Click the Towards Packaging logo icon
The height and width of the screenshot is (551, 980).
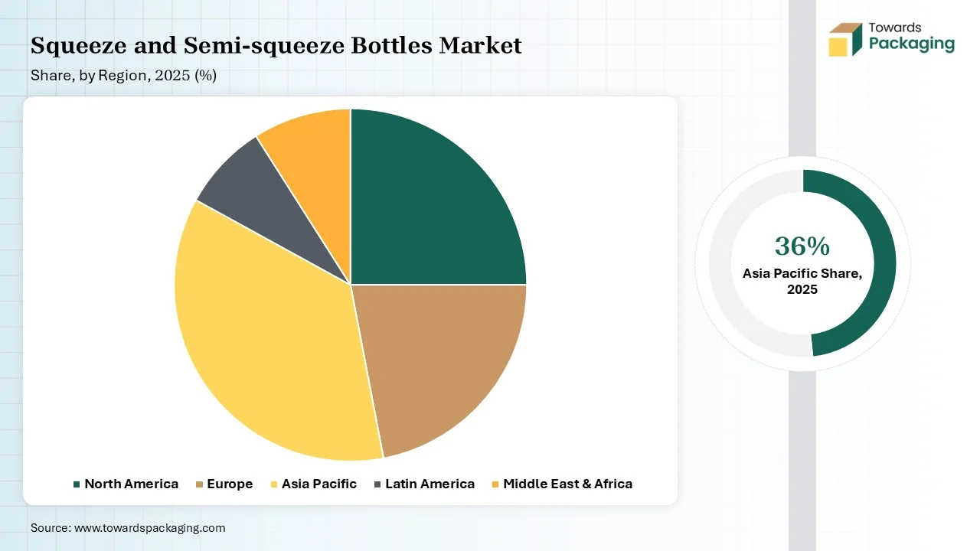(846, 40)
